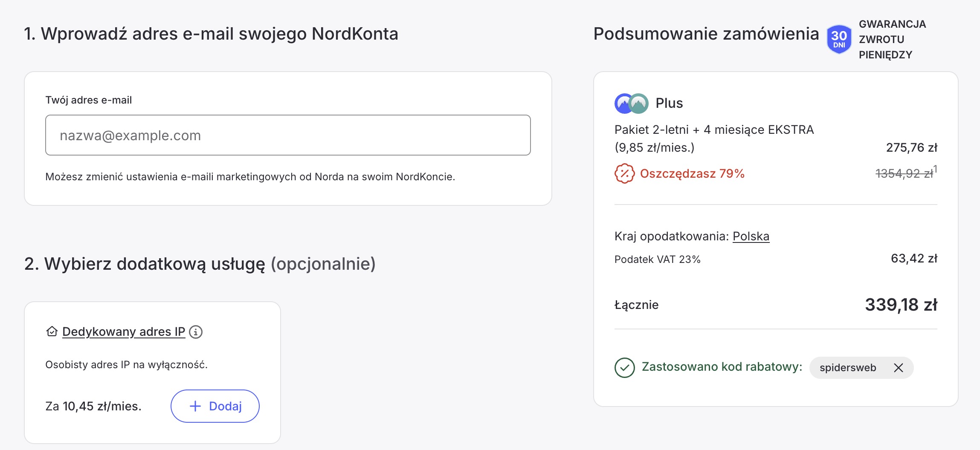Click the blue NordVPN logo icon

tap(623, 104)
